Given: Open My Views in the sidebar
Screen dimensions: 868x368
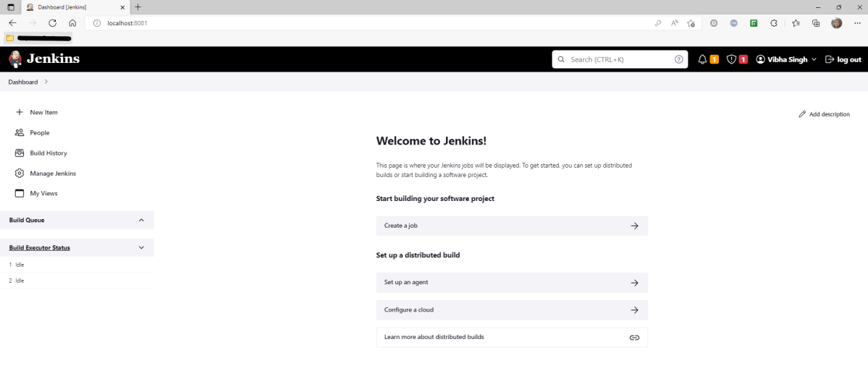Looking at the screenshot, I should coord(43,194).
